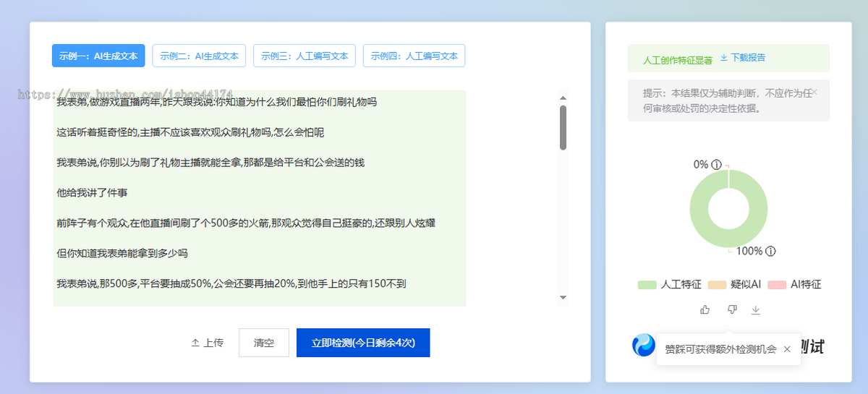The height and width of the screenshot is (394, 868).
Task: Select 示例四 人工编写文本 tab
Action: (x=414, y=56)
